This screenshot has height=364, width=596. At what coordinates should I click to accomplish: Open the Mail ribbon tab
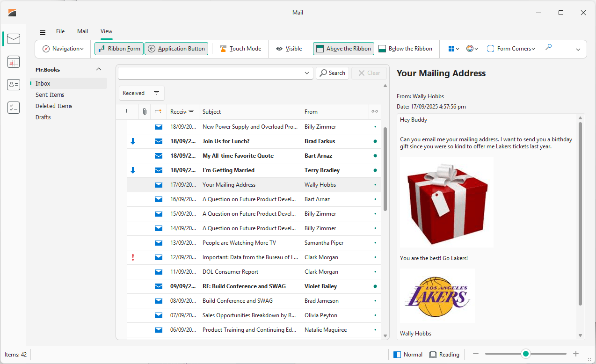83,31
